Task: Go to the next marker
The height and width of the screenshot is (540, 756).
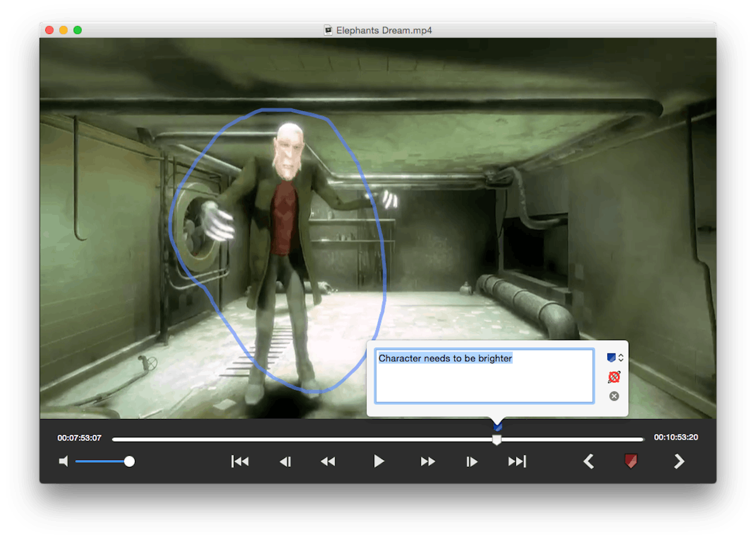Action: pos(679,462)
